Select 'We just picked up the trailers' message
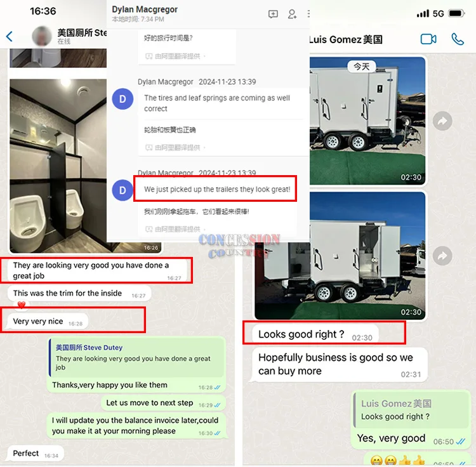The width and height of the screenshot is (476, 467). point(217,189)
